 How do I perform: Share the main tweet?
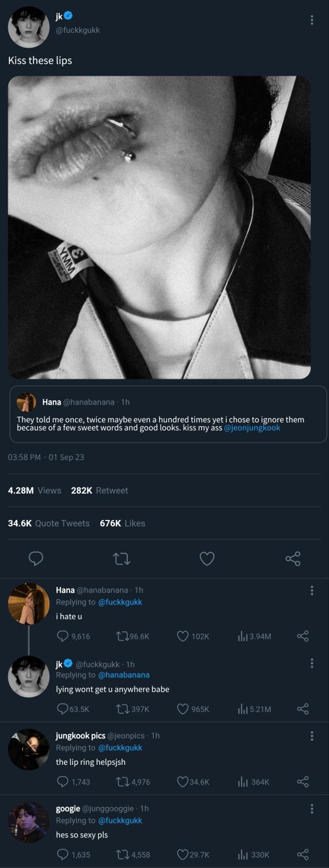pyautogui.click(x=293, y=559)
